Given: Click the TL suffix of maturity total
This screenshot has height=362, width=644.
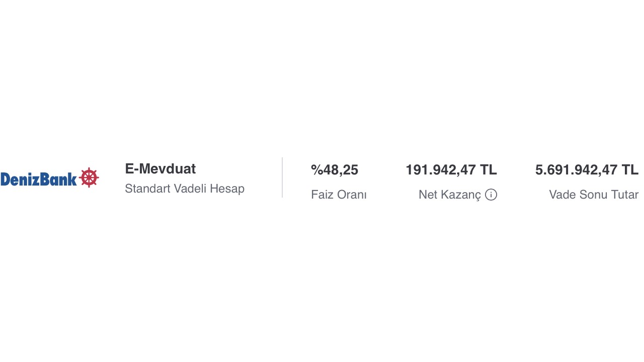Looking at the screenshot, I should (x=630, y=170).
